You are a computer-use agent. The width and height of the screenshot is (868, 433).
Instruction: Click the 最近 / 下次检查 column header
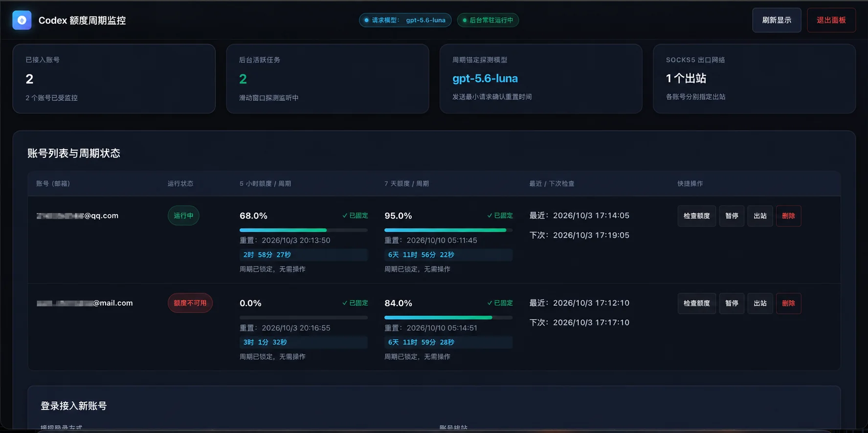[x=552, y=183]
